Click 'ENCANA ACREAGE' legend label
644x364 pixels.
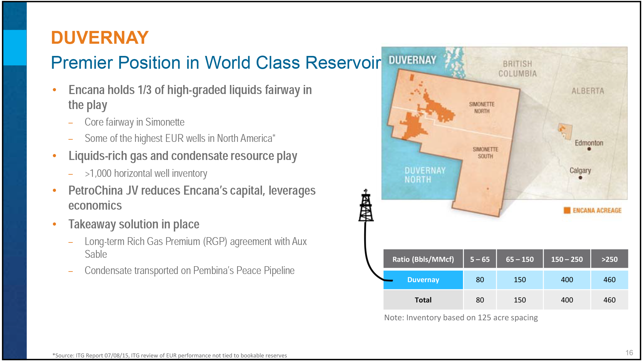597,211
